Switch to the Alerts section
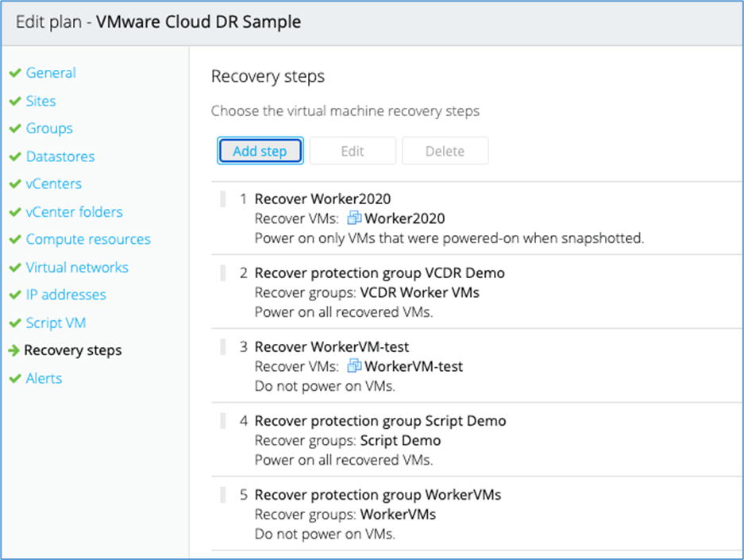744x560 pixels. [x=44, y=378]
